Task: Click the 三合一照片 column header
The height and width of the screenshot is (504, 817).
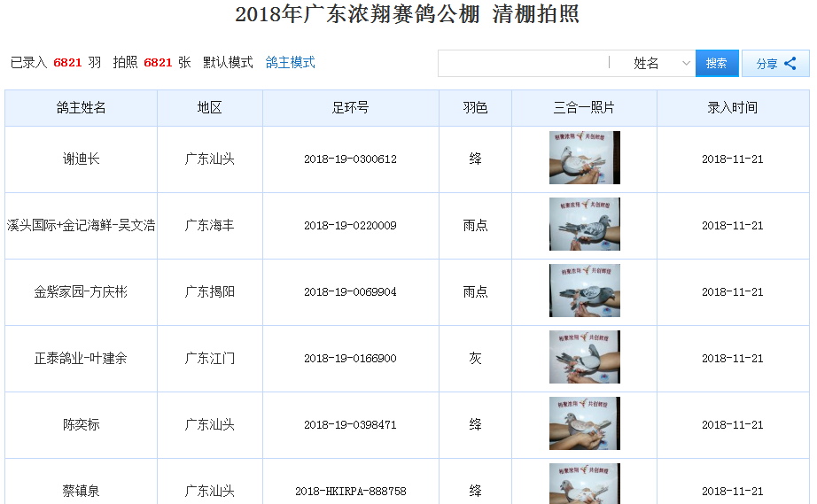Action: click(584, 108)
